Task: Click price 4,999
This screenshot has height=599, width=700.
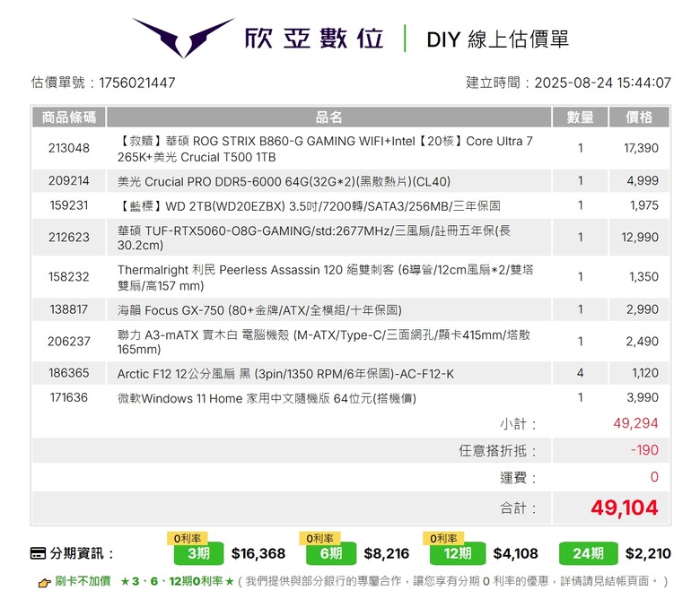Action: pyautogui.click(x=643, y=180)
